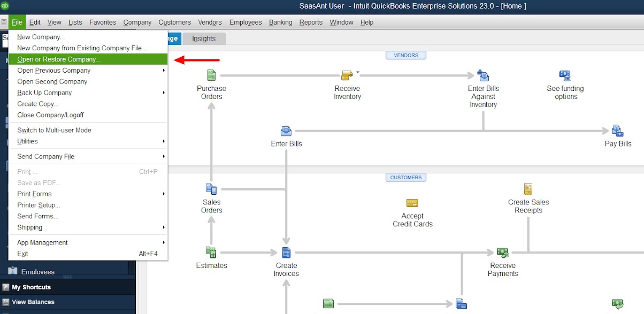Expand the Shipping submenu
The image size is (644, 314).
(x=164, y=228)
